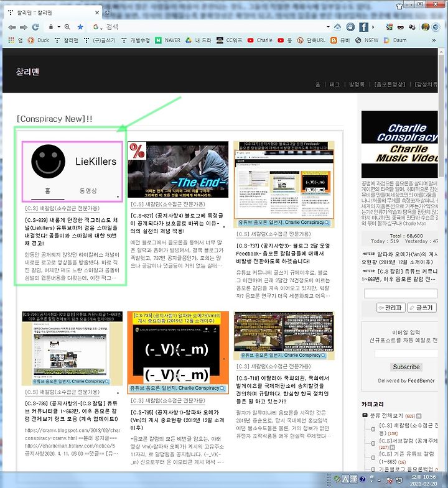Open the C.S-736 공지사항2 post title
The height and width of the screenshot is (488, 448).
pos(72,411)
